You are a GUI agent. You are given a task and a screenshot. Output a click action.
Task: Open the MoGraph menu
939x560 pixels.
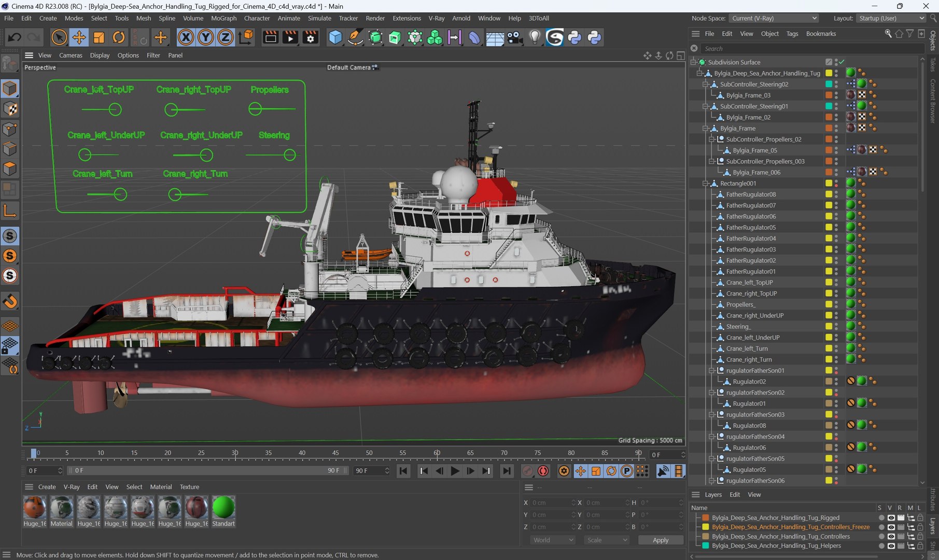click(223, 18)
